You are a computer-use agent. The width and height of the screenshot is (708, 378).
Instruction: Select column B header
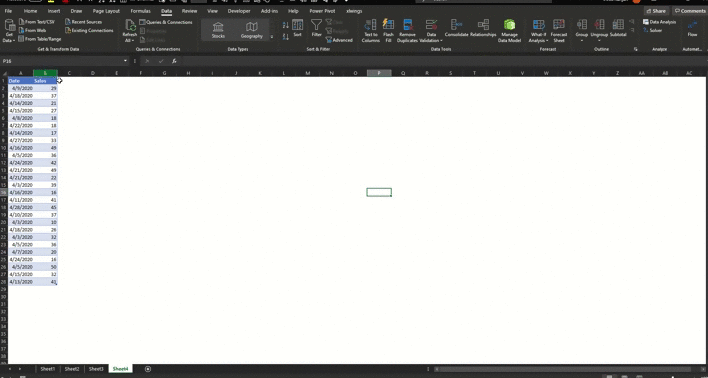[x=45, y=73]
